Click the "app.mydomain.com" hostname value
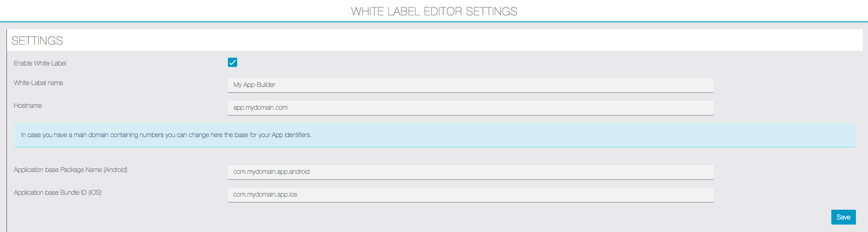The height and width of the screenshot is (232, 868). coord(260,107)
